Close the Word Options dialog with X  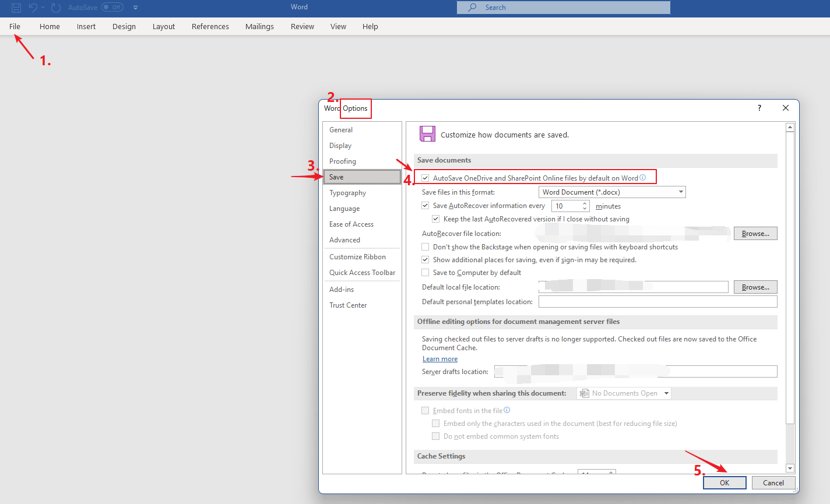(786, 108)
